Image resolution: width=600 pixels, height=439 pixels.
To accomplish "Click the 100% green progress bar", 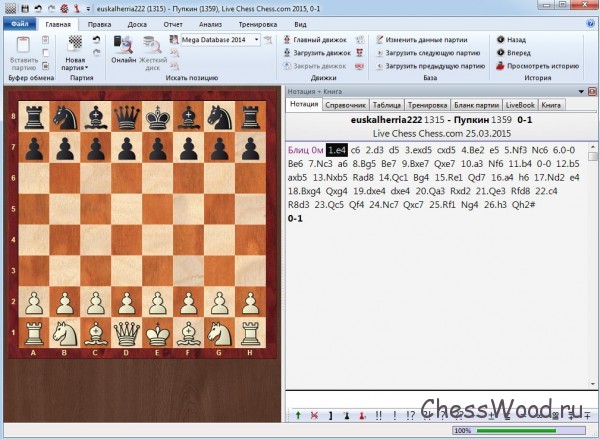I will 518,431.
